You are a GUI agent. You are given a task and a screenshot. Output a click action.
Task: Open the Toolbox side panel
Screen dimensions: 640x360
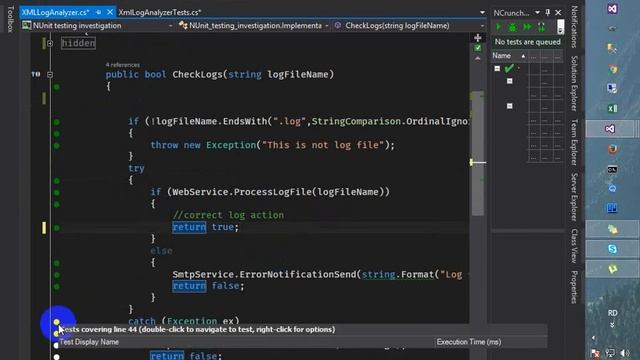click(x=11, y=19)
